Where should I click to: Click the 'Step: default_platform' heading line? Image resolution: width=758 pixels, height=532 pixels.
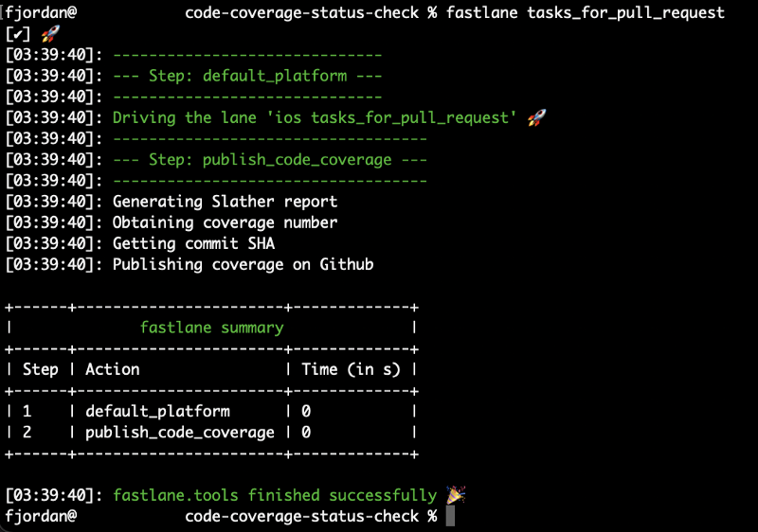[x=247, y=76]
